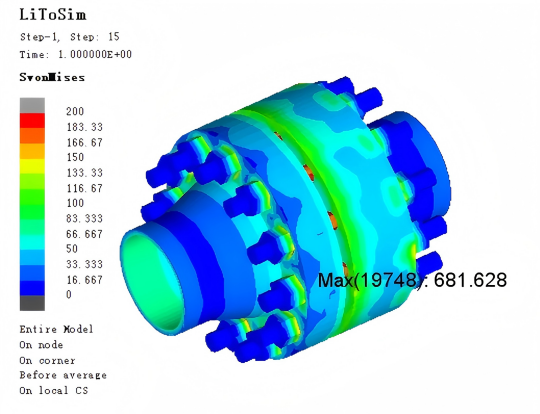Click the legend value 83.333

click(x=85, y=218)
